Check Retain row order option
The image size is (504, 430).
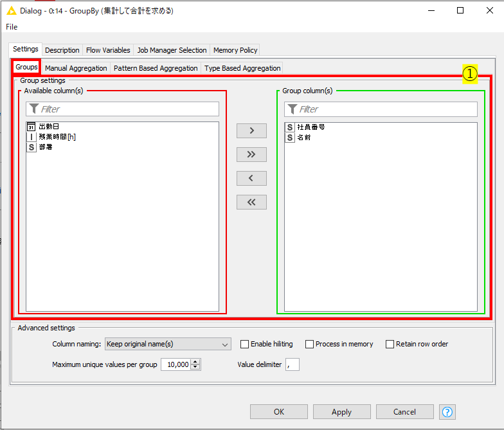[390, 345]
